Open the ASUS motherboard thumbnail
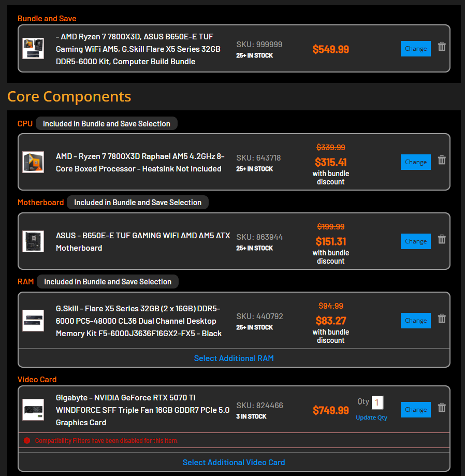The image size is (465, 476). click(x=33, y=241)
